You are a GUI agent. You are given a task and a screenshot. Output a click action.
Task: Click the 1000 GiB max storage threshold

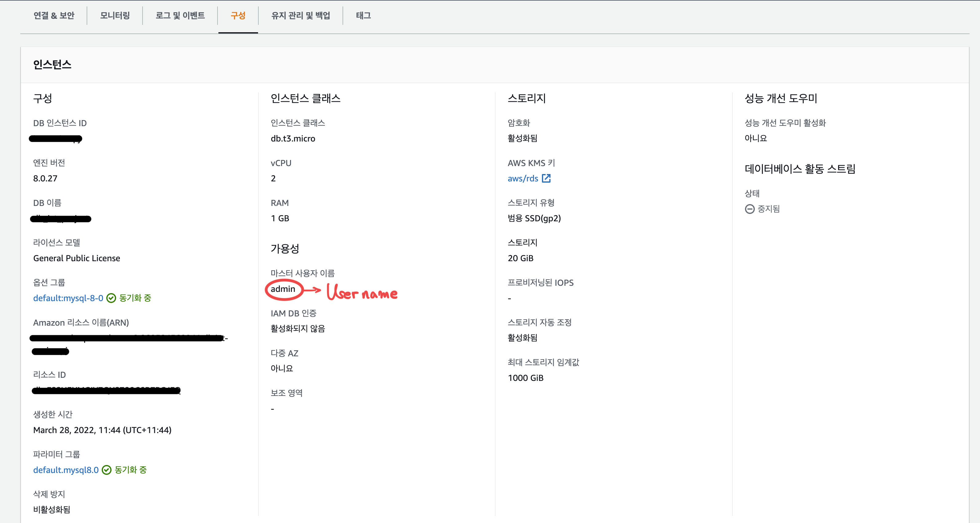click(525, 378)
